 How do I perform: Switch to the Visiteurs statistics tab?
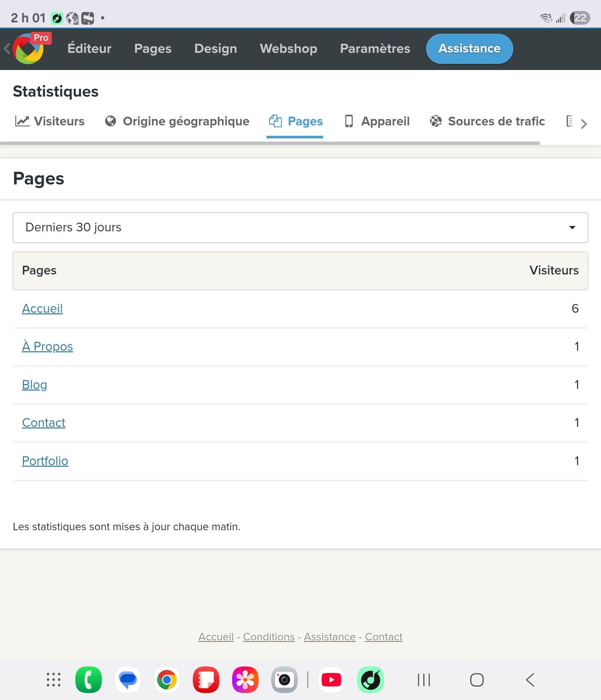[x=50, y=121]
